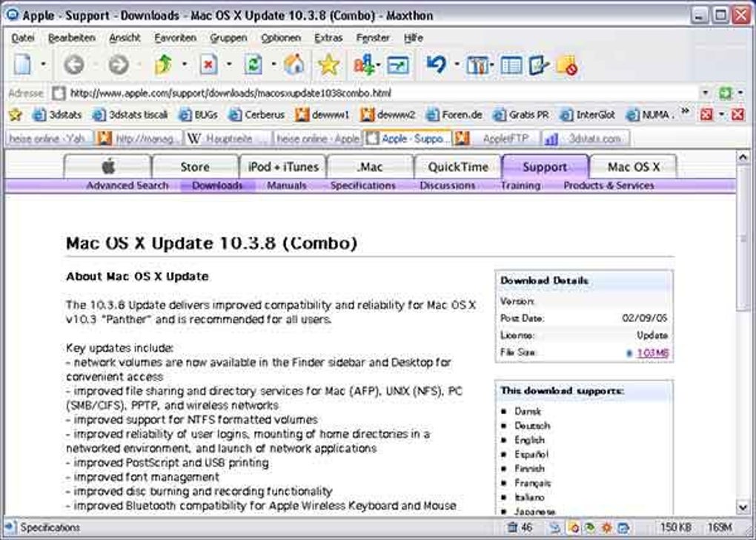Click the star icon in favorites bar
Screen dimensions: 756x540
click(16, 114)
